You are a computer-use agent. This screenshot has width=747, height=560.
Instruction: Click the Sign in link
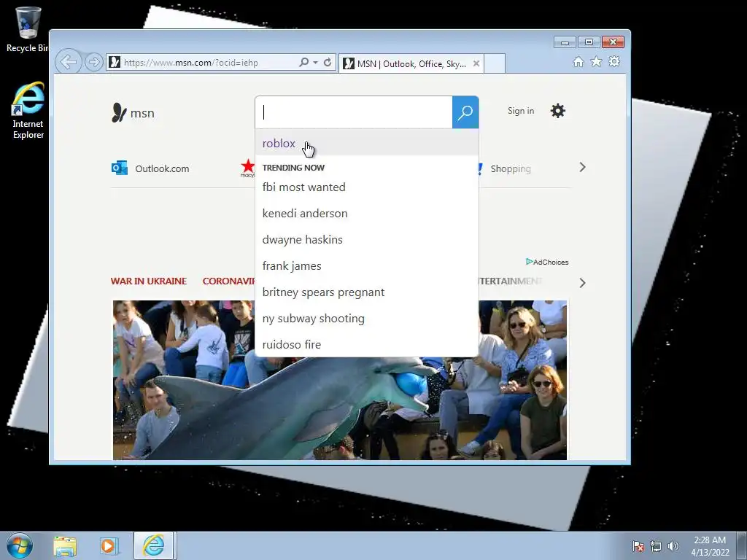(521, 111)
